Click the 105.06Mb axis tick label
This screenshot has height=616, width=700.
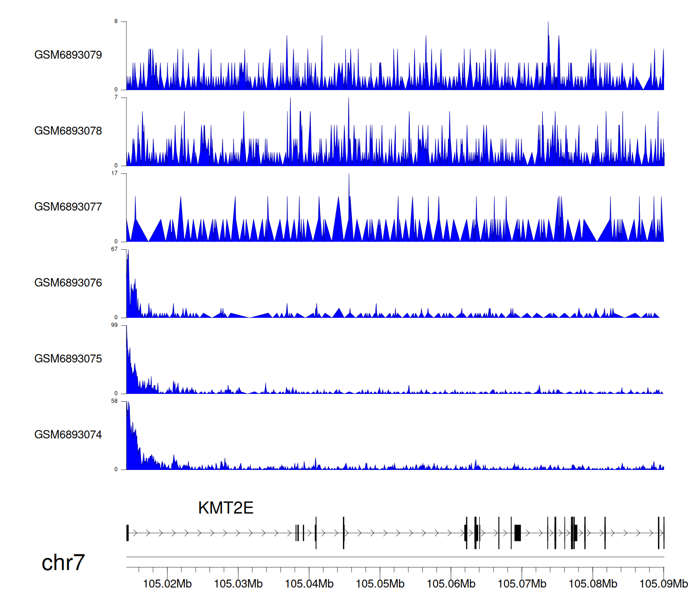point(451,584)
